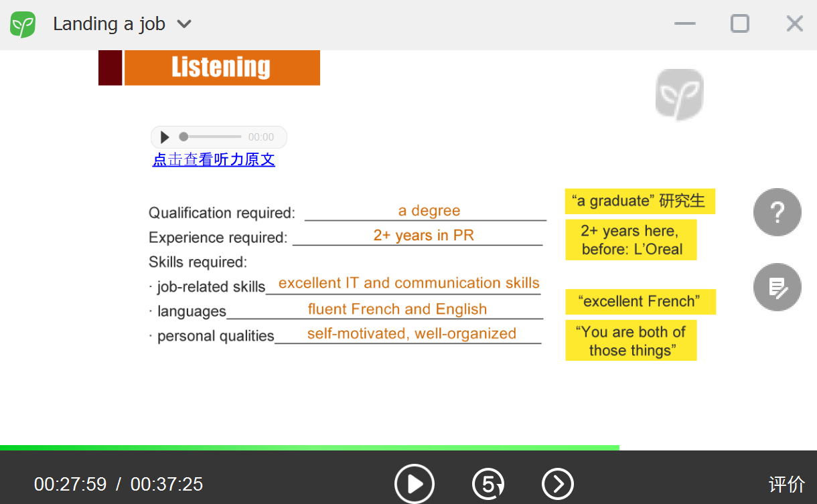Open the notes icon with pencil
This screenshot has height=504, width=817.
point(777,287)
